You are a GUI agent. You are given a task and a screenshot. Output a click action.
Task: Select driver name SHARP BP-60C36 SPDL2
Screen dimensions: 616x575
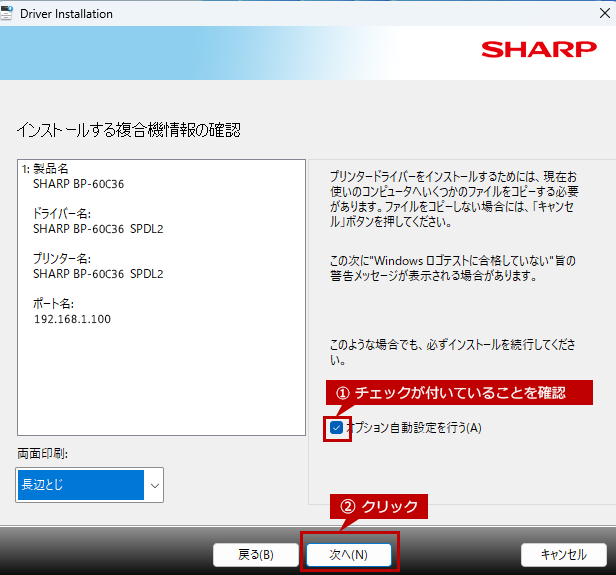98,229
